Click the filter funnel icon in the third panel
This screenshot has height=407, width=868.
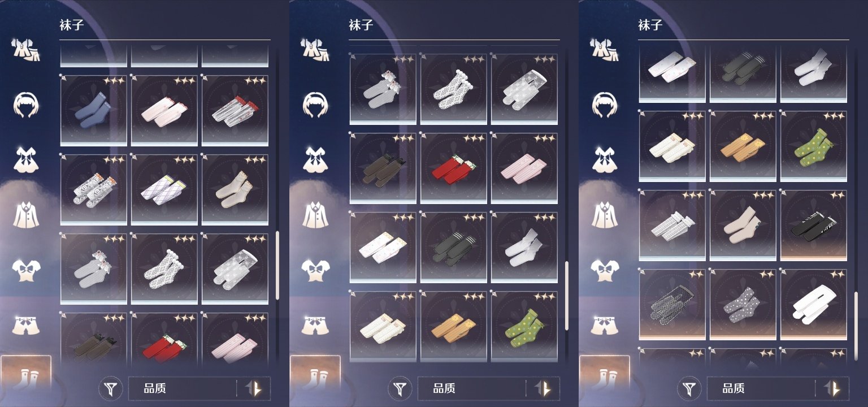(691, 389)
